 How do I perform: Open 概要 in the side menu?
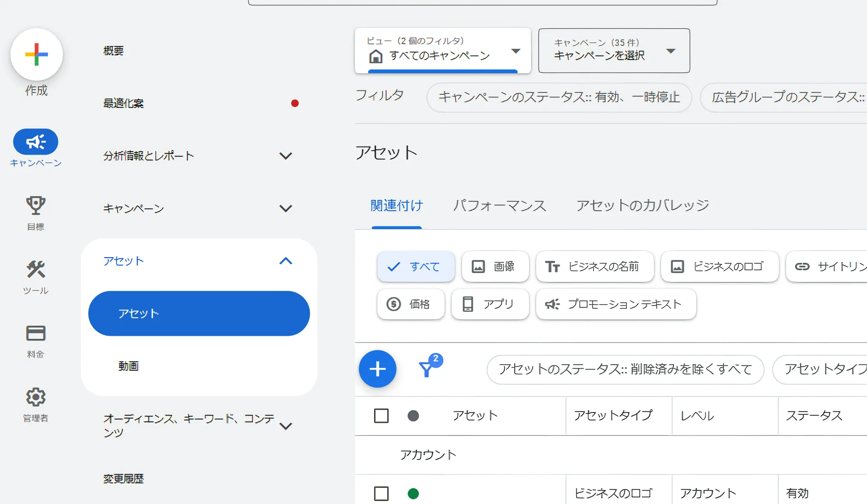click(x=113, y=51)
